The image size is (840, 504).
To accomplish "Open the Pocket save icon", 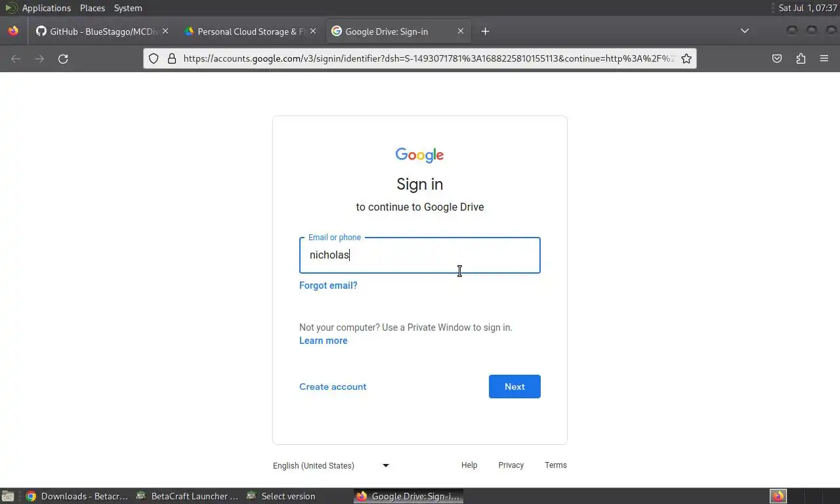I will 777,58.
